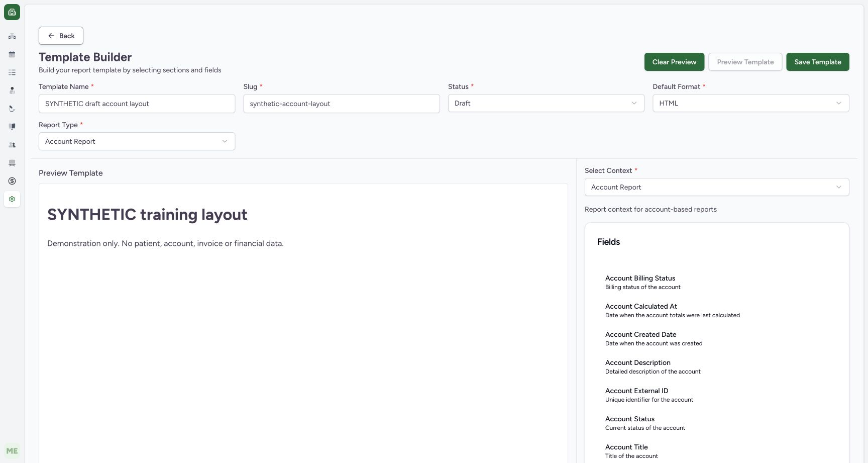Open the dollar billing sidebar icon

[12, 181]
